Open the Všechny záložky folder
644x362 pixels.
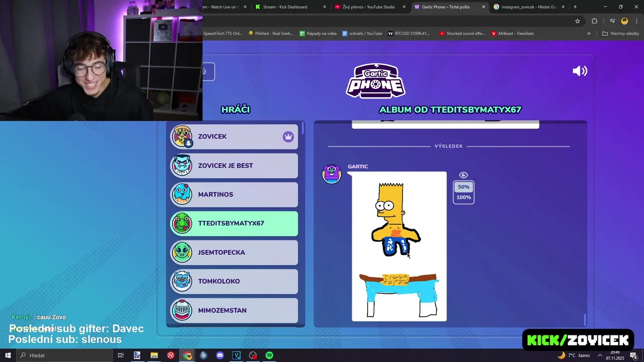620,34
